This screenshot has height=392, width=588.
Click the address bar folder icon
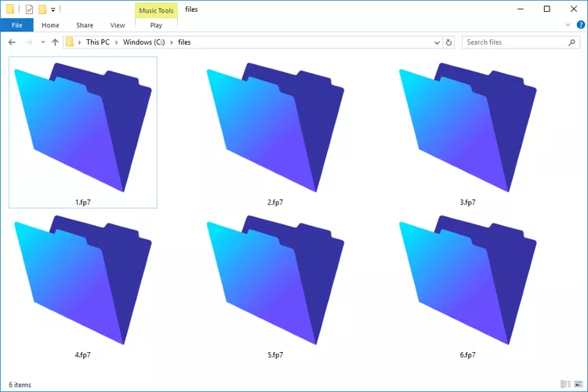tap(69, 42)
